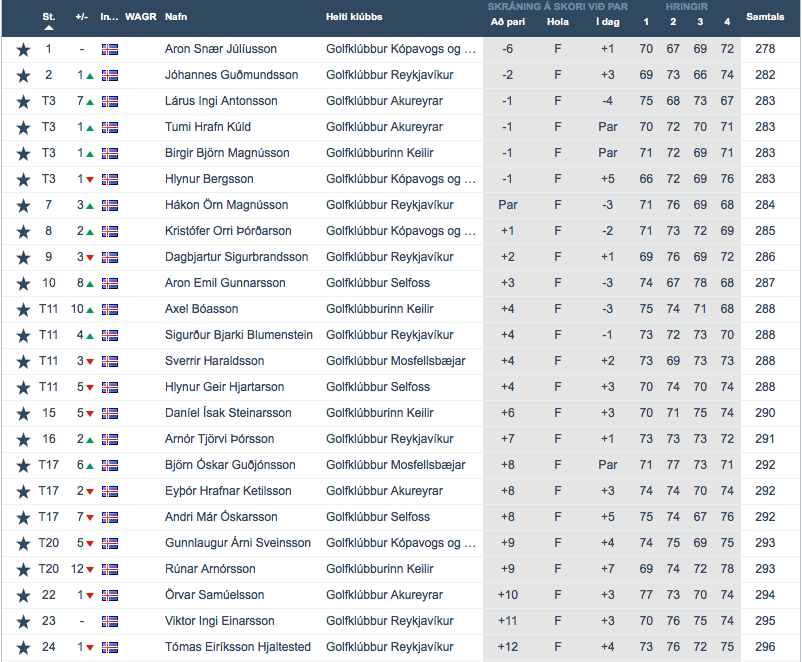This screenshot has width=802, height=662.
Task: Star Björn Óskar Guðjónsson as favorite
Action: click(23, 466)
